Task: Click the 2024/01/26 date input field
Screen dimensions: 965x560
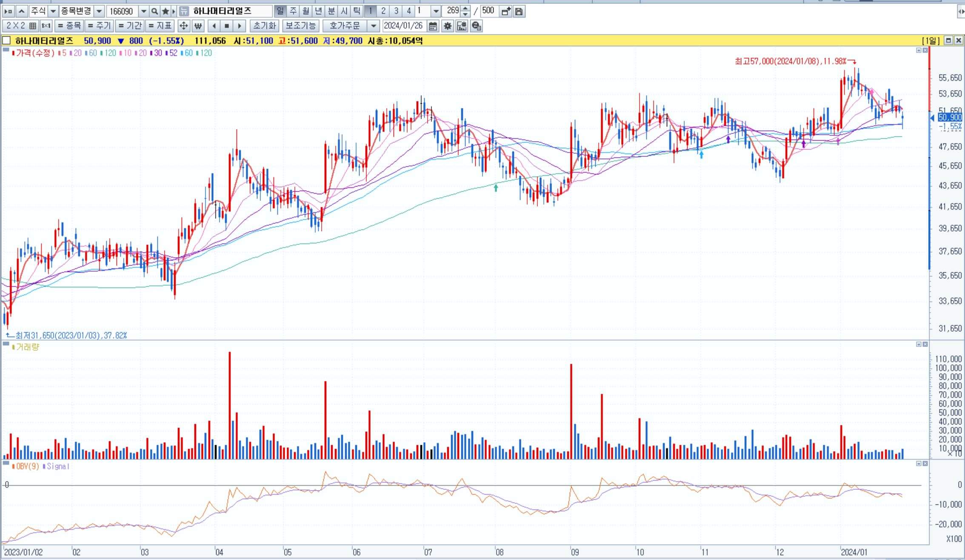Action: coord(403,26)
